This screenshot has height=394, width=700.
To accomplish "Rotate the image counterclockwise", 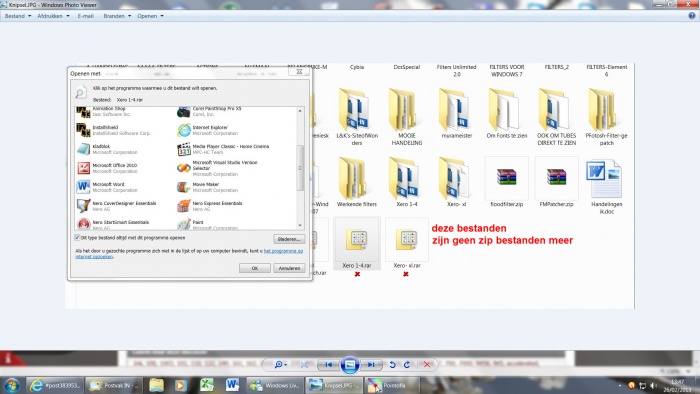I will click(392, 365).
